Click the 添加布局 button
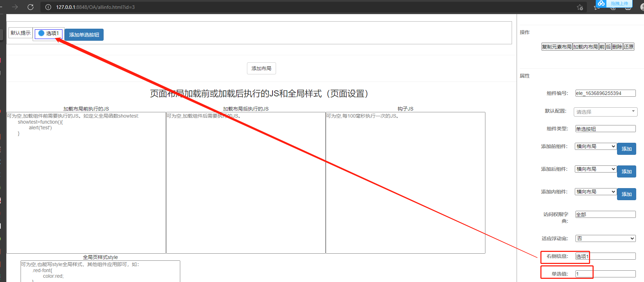The image size is (644, 282). pyautogui.click(x=262, y=68)
